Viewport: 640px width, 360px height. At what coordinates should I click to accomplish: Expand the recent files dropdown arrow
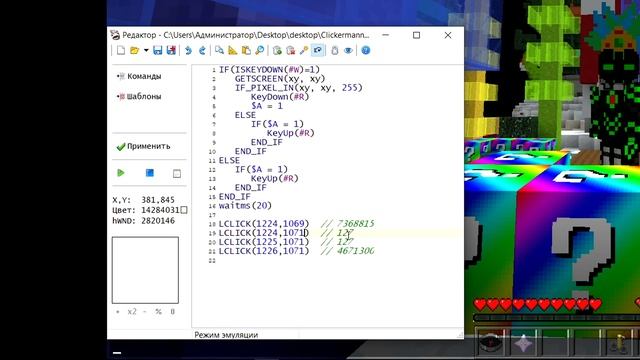click(x=146, y=50)
